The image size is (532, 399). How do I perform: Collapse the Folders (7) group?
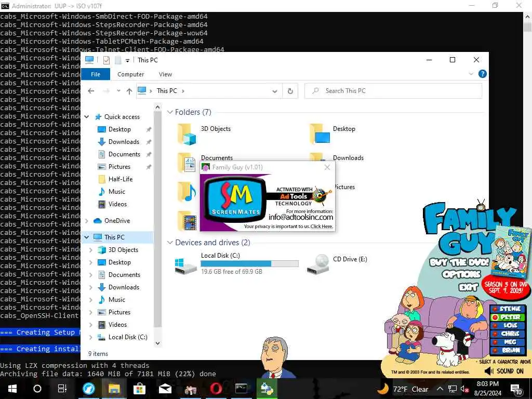click(170, 112)
